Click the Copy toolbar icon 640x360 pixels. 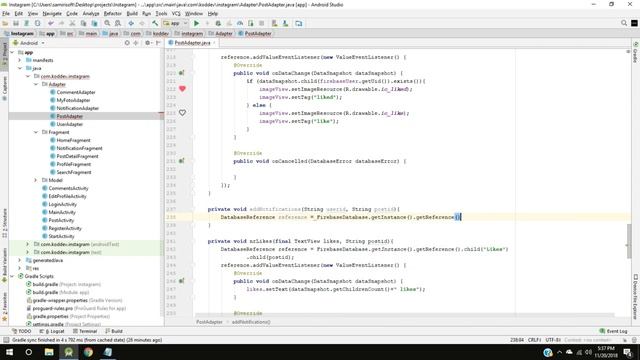pyautogui.click(x=83, y=23)
